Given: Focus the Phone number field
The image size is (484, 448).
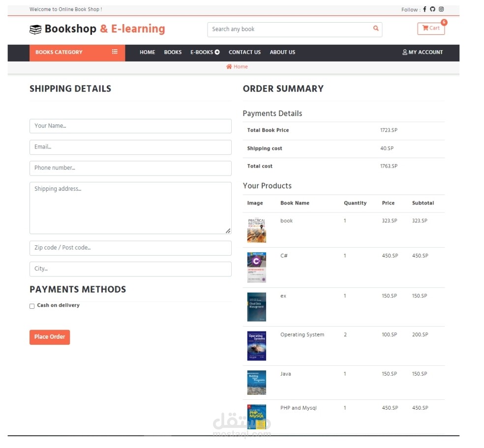Looking at the screenshot, I should point(130,168).
